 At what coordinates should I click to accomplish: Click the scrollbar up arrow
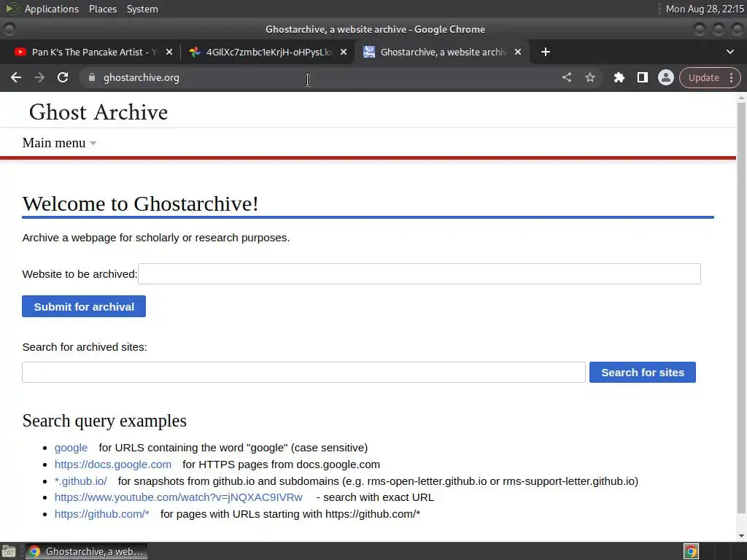pyautogui.click(x=741, y=98)
